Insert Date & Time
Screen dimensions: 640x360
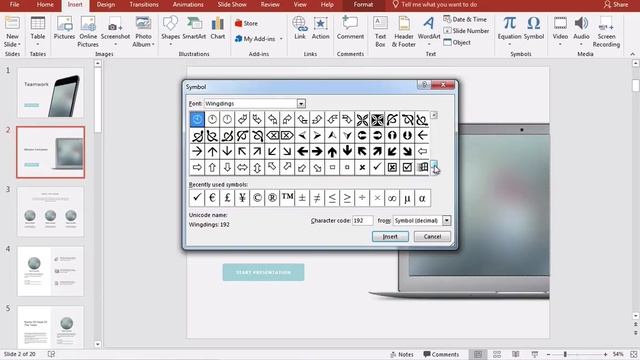pyautogui.click(x=465, y=19)
